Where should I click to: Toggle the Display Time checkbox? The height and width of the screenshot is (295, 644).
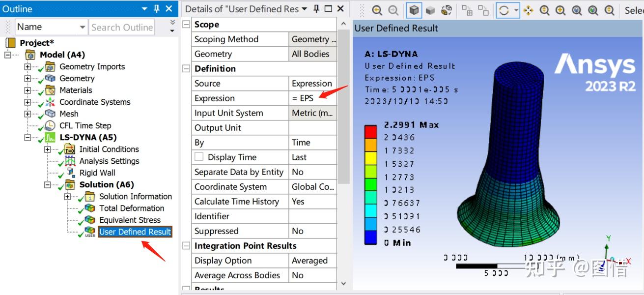click(x=199, y=157)
